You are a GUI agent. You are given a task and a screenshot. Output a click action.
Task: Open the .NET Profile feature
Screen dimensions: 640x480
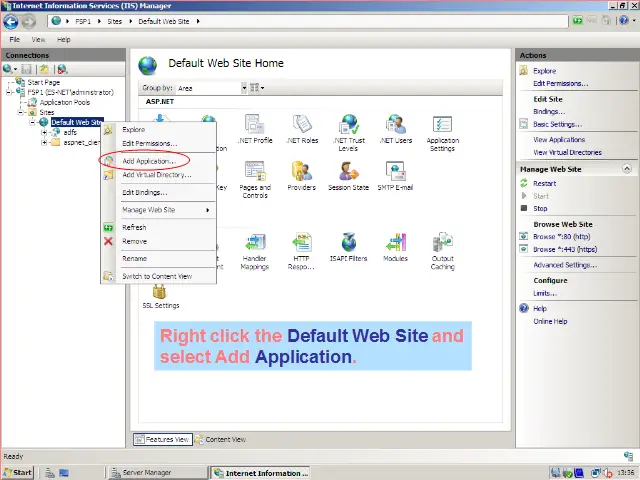point(255,129)
